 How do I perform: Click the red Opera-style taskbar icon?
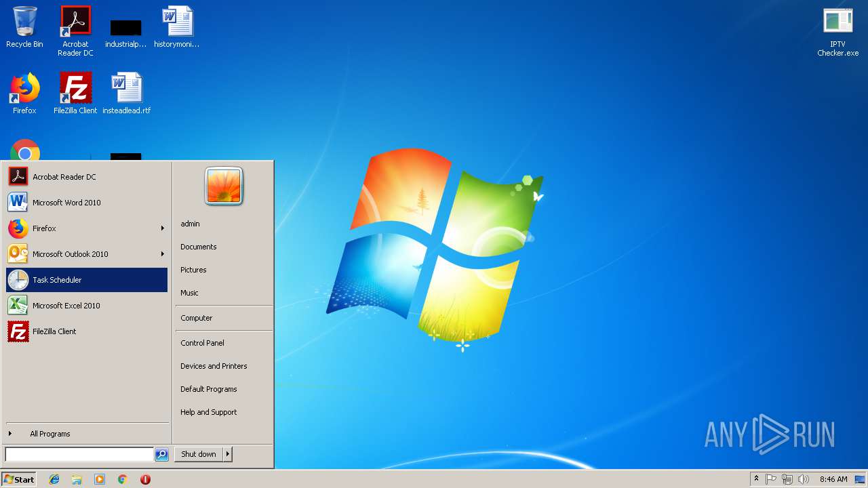pyautogui.click(x=145, y=479)
